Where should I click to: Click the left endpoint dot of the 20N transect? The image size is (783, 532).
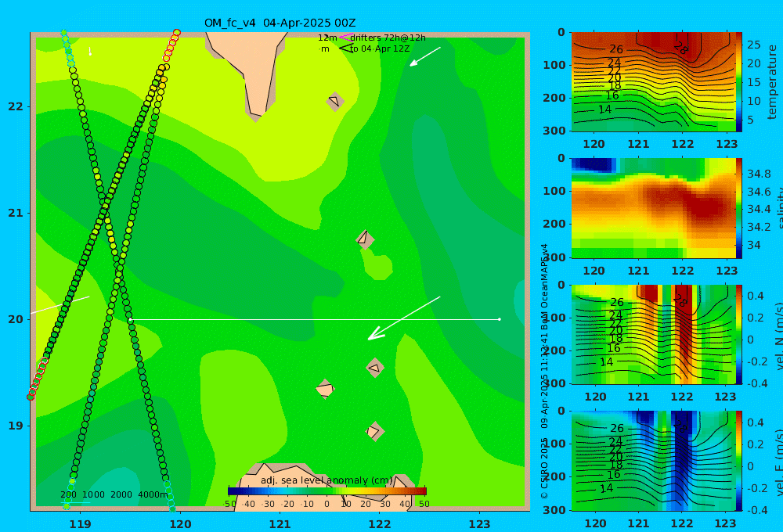coord(130,319)
